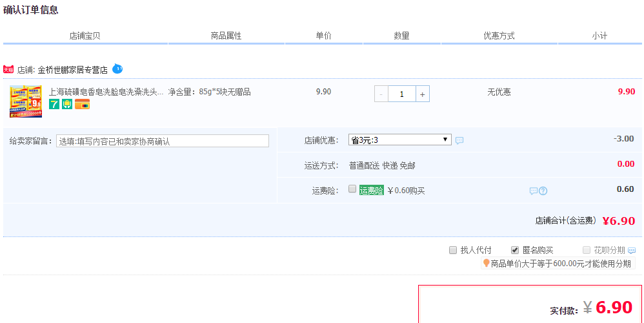This screenshot has width=644, height=323.
Task: Click the 确认订单信息 heading
Action: [31, 10]
